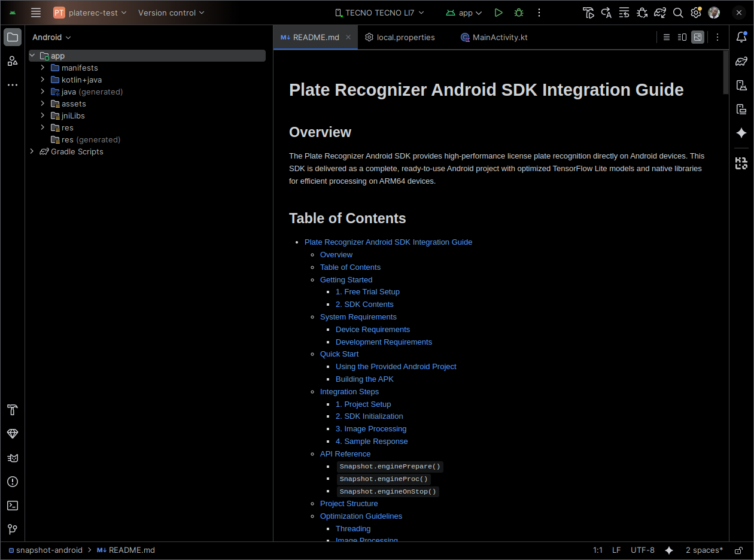Expand the manifests folder

[x=41, y=68]
